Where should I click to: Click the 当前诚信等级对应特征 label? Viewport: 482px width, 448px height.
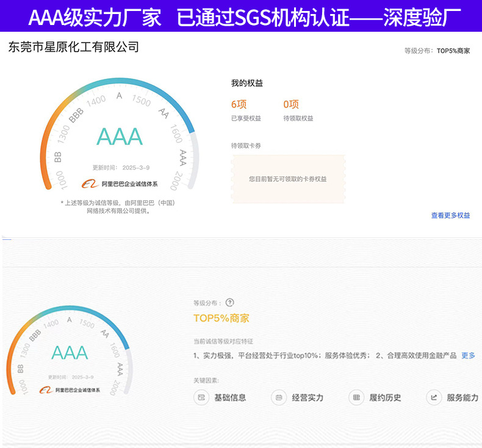coord(223,341)
